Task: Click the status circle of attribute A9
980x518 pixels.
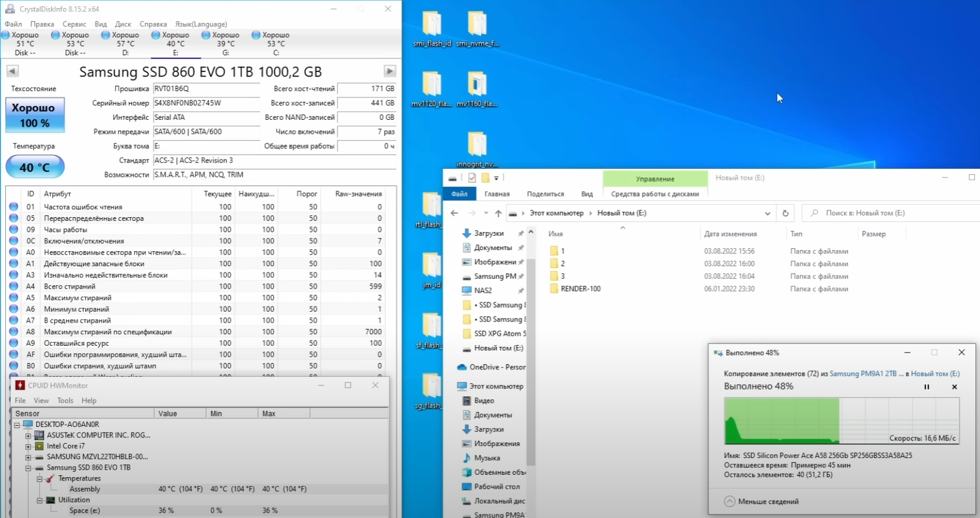Action: tap(14, 343)
